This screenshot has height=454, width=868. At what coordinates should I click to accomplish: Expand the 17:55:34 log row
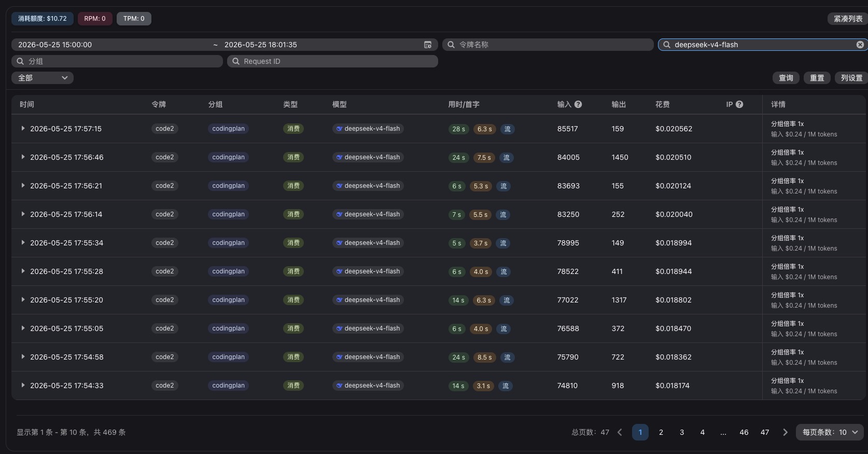(23, 242)
